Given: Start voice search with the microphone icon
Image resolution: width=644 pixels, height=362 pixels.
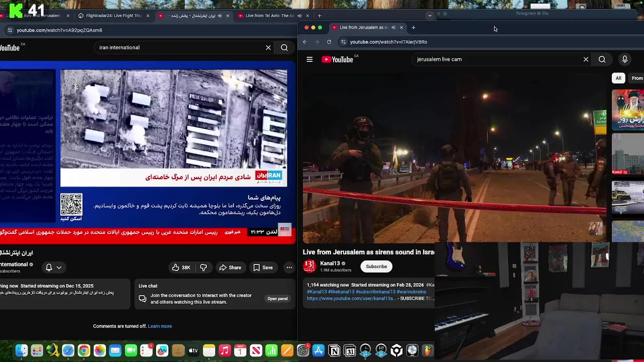Looking at the screenshot, I should [624, 59].
